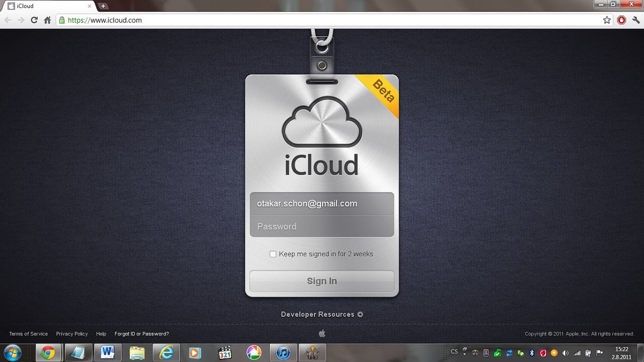644x362 pixels.
Task: Open Action Center flag icon
Action: coord(599,352)
